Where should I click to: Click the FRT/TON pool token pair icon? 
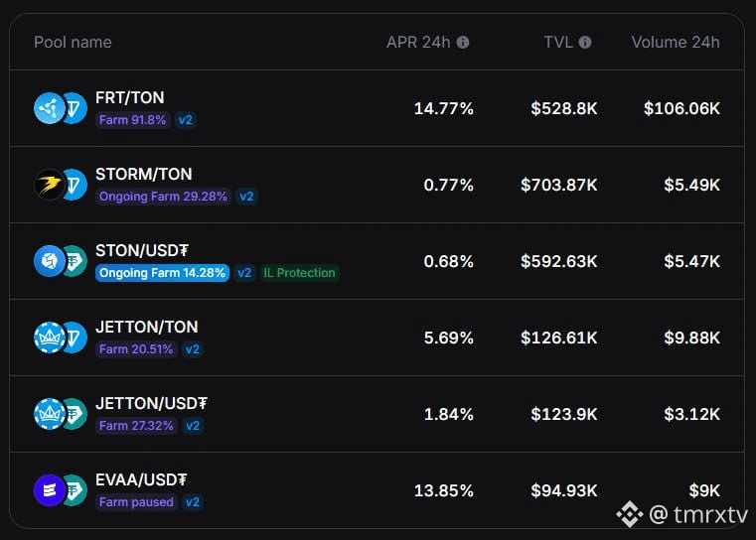pos(61,108)
